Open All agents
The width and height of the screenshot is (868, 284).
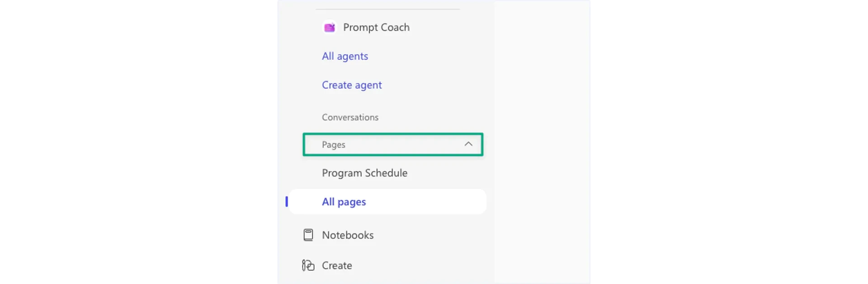click(x=344, y=56)
